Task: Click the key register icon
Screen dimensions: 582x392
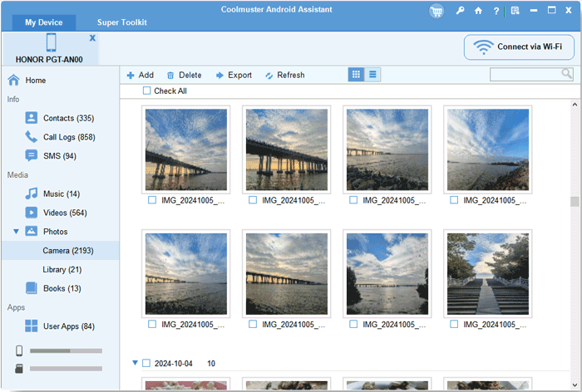Action: pyautogui.click(x=461, y=11)
